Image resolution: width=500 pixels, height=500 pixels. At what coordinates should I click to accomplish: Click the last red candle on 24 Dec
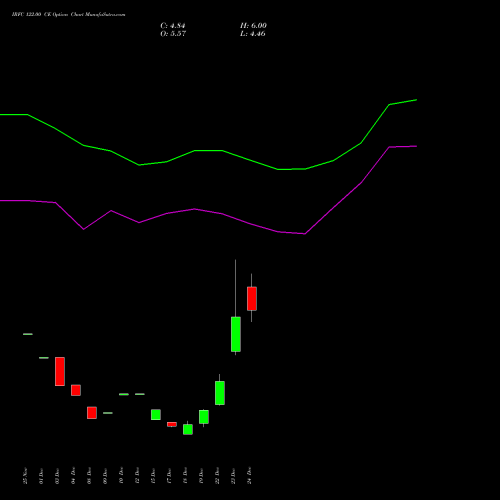(x=252, y=299)
